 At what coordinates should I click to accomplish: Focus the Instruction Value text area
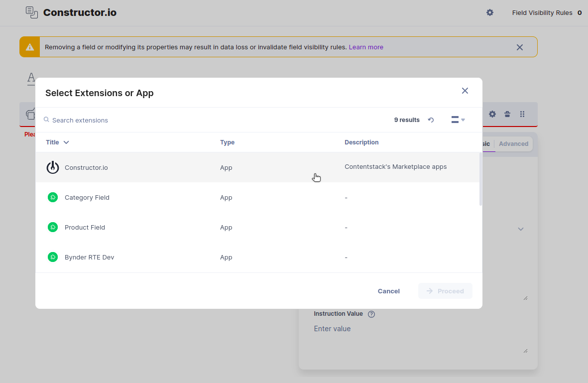tap(420, 338)
